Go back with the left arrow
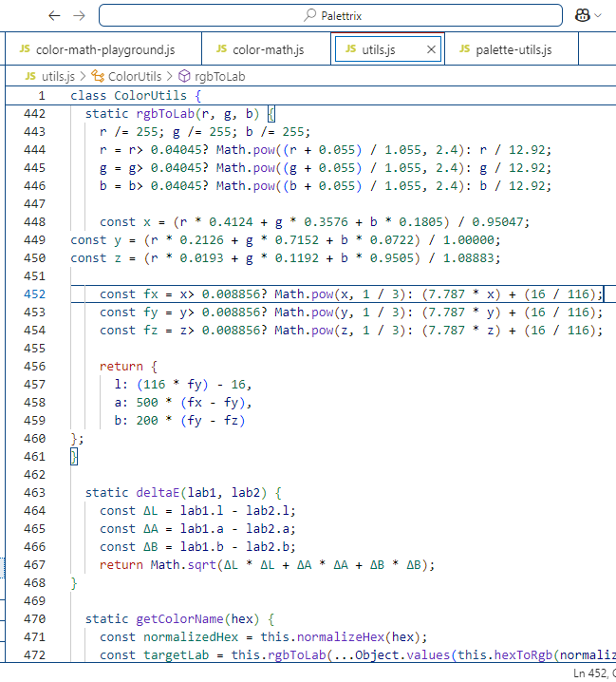Screen dimensions: 616x682 (54, 16)
